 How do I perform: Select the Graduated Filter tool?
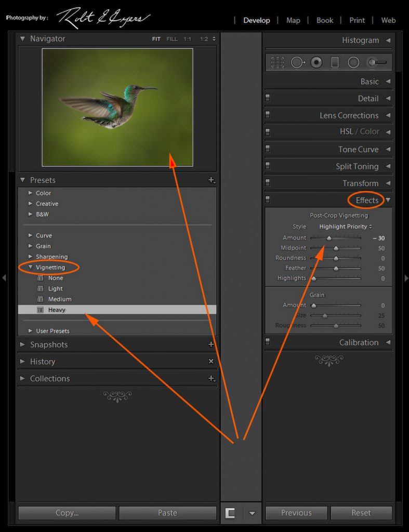tap(335, 62)
